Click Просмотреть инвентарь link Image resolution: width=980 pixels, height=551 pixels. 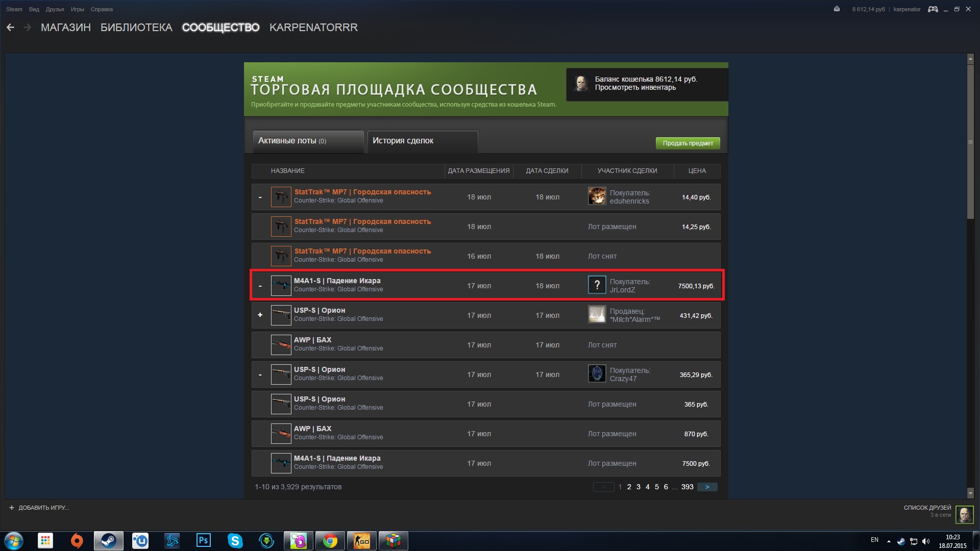(x=635, y=88)
